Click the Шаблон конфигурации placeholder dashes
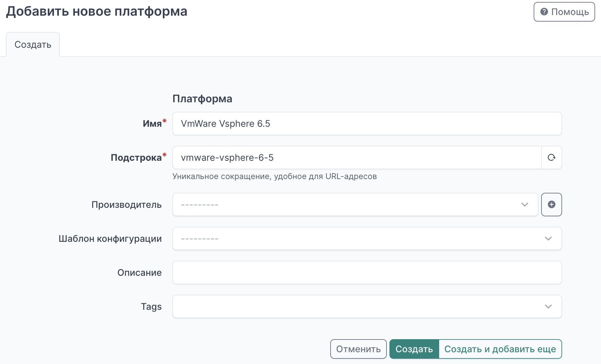 tap(200, 239)
